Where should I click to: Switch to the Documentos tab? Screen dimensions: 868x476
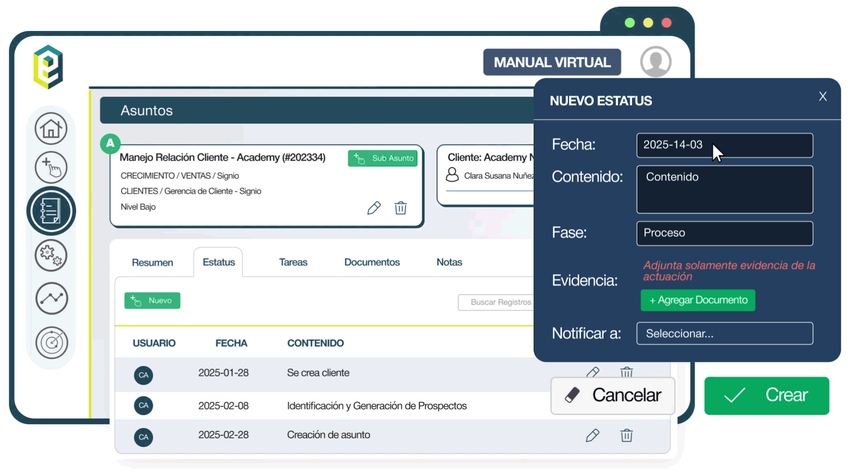click(x=371, y=262)
